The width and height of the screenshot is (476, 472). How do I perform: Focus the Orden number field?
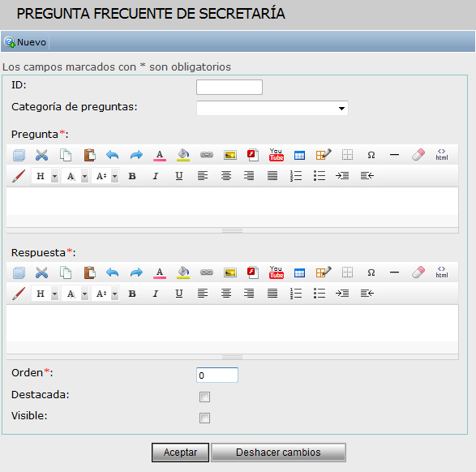217,375
